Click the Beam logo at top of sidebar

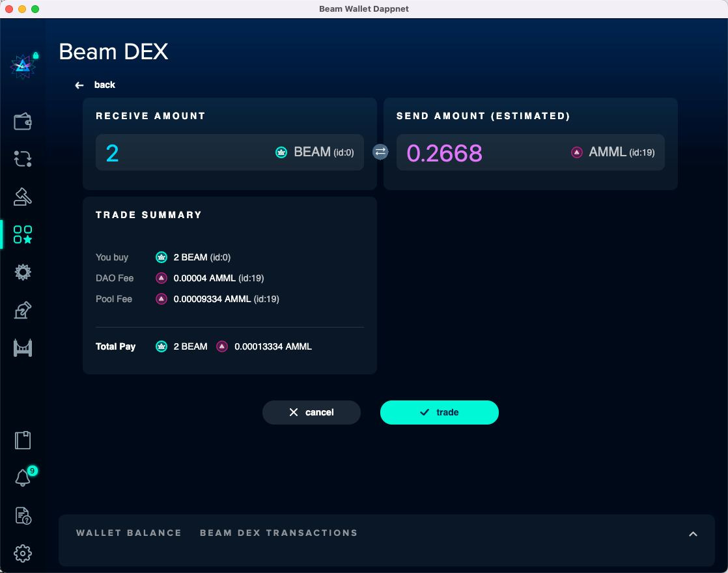[22, 67]
